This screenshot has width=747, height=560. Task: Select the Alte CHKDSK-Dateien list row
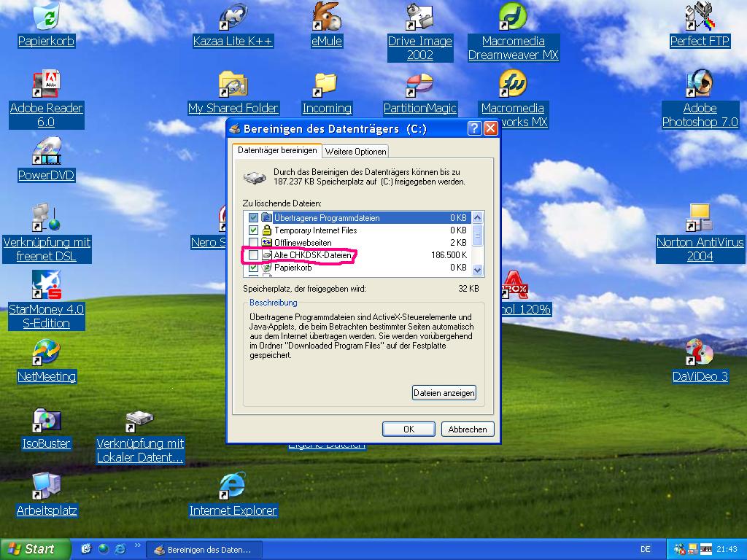coord(357,254)
